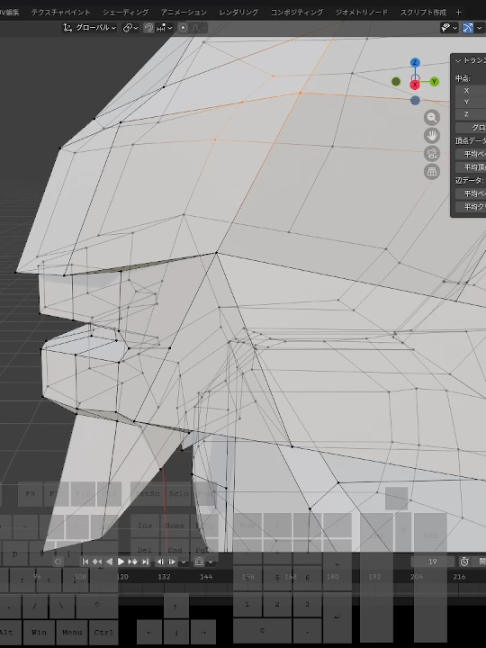
Task: Click the timeline stopwatch timer icon
Action: click(x=465, y=561)
